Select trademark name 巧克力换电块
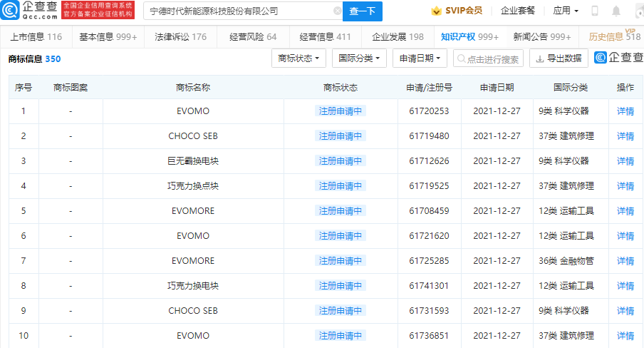Viewport: 644px width, 348px height. (193, 286)
